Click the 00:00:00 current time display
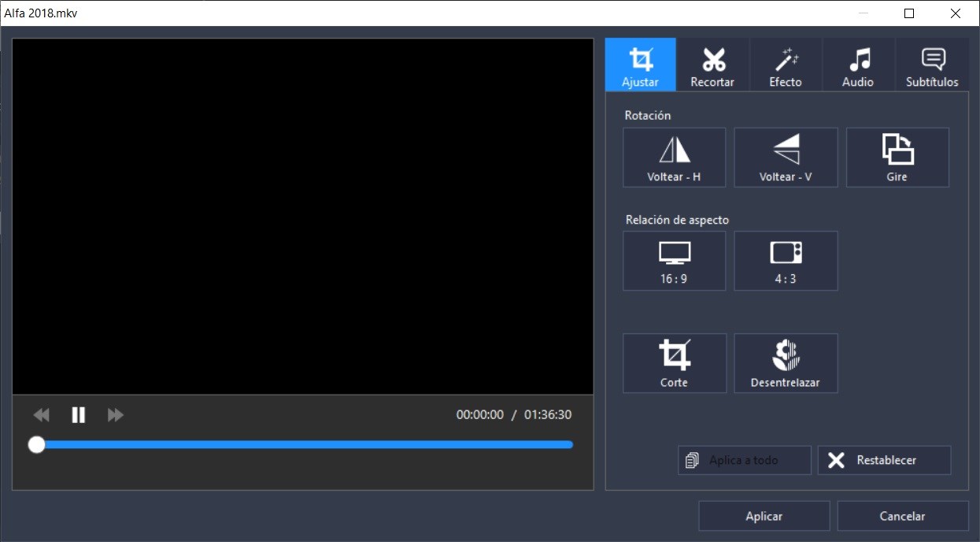 point(479,415)
